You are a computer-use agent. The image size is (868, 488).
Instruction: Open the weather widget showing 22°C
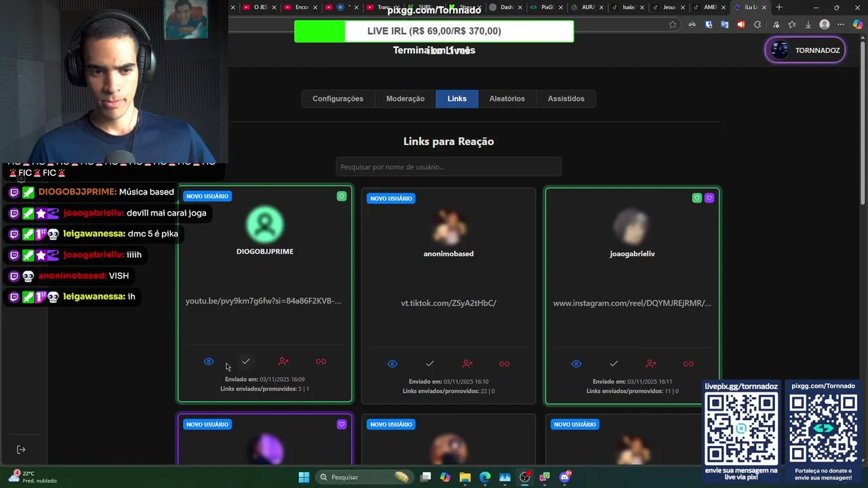(33, 477)
